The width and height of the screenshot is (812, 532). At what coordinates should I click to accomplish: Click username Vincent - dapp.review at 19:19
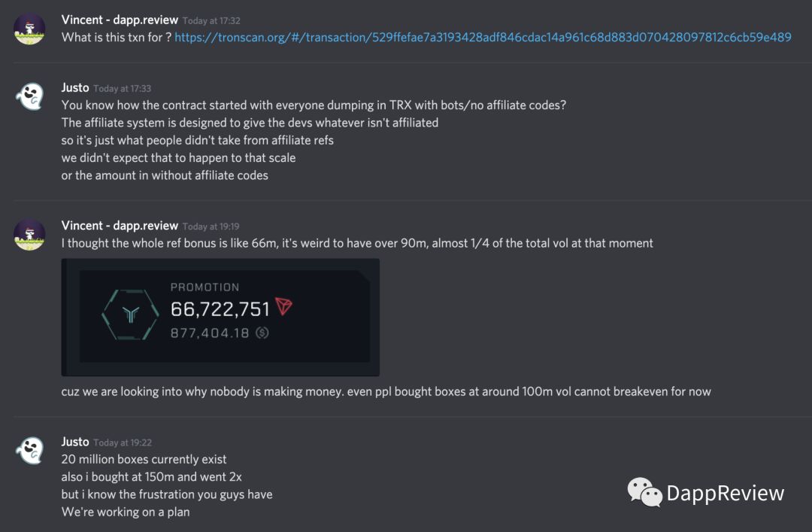coord(120,226)
